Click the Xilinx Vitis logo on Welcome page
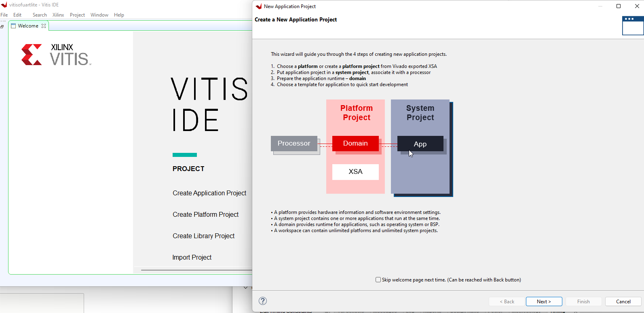The height and width of the screenshot is (313, 644). click(x=56, y=55)
